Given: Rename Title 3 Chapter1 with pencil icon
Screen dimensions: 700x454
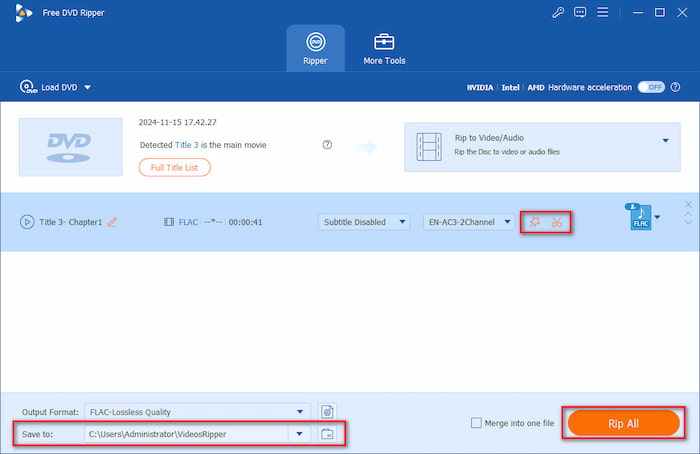Looking at the screenshot, I should [112, 222].
